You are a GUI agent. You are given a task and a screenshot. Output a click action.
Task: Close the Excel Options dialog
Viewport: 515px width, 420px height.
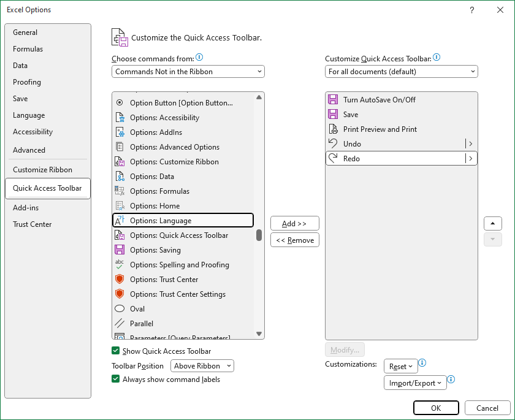tap(500, 10)
